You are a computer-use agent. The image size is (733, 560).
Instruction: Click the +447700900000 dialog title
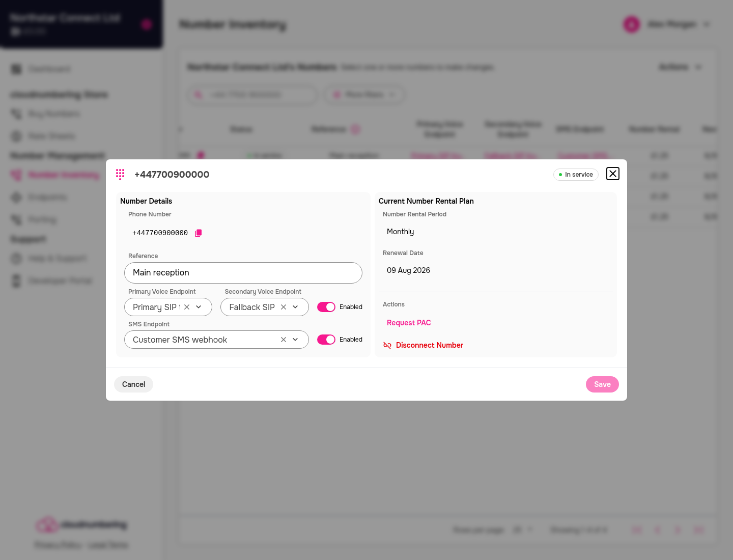pos(172,174)
